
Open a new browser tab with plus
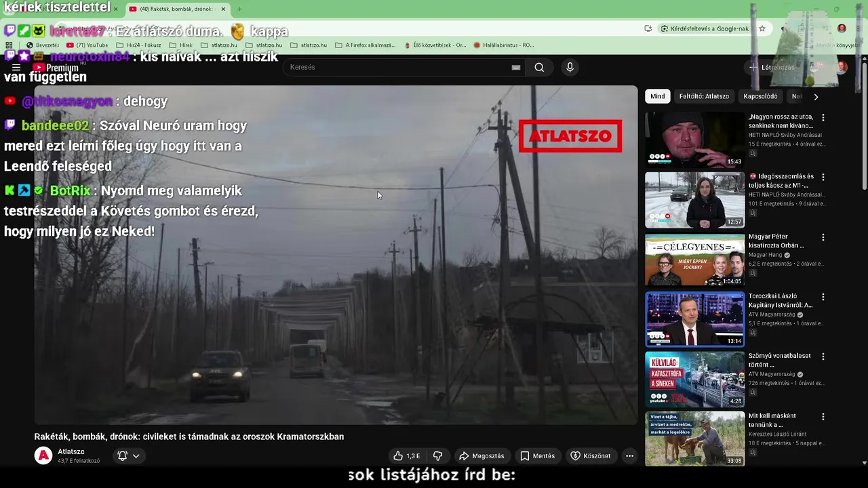point(239,9)
